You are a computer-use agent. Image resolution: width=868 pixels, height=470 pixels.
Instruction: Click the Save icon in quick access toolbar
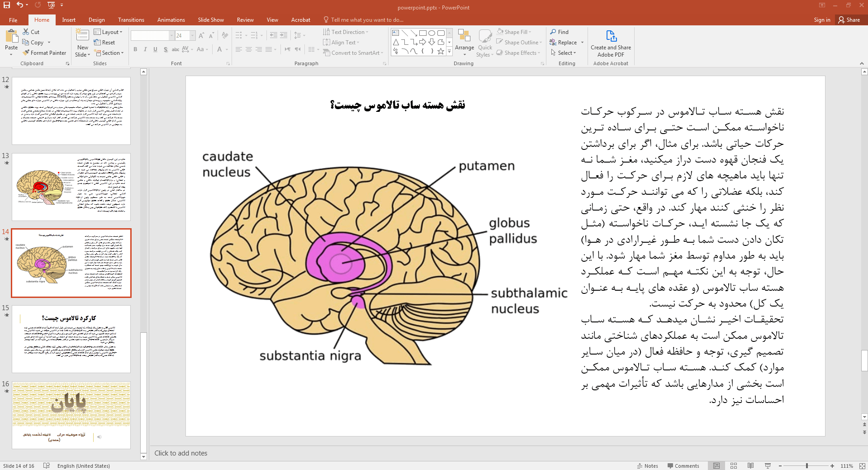pyautogui.click(x=7, y=5)
